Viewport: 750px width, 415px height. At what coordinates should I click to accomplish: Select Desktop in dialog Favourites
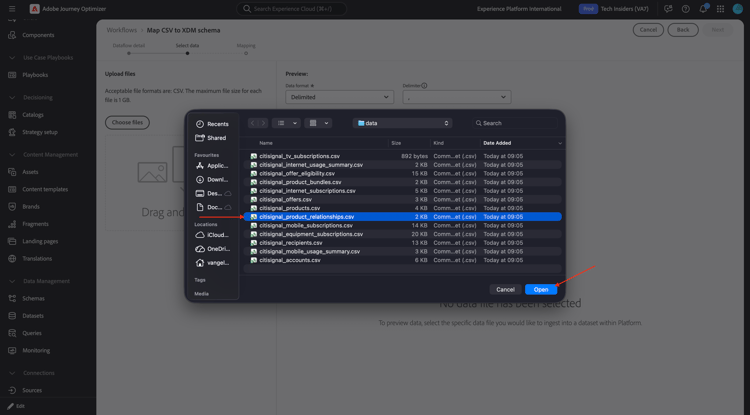pyautogui.click(x=212, y=194)
